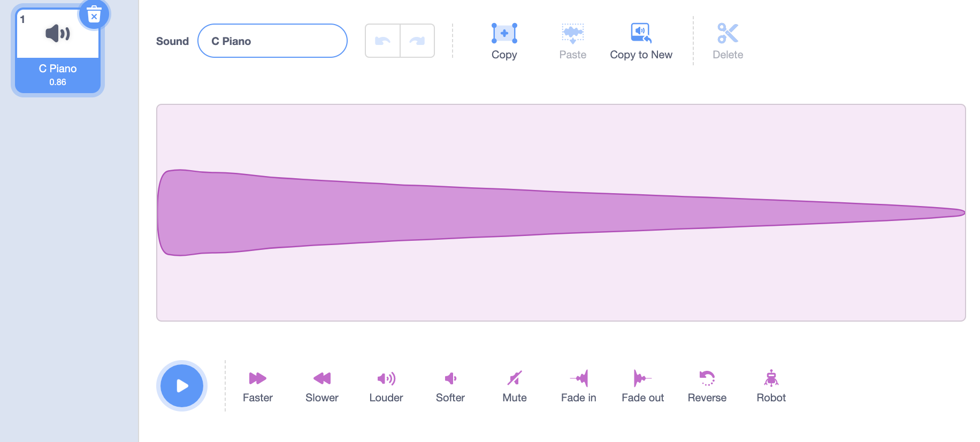Click the Faster effect icon
Image resolution: width=980 pixels, height=442 pixels.
pyautogui.click(x=257, y=379)
